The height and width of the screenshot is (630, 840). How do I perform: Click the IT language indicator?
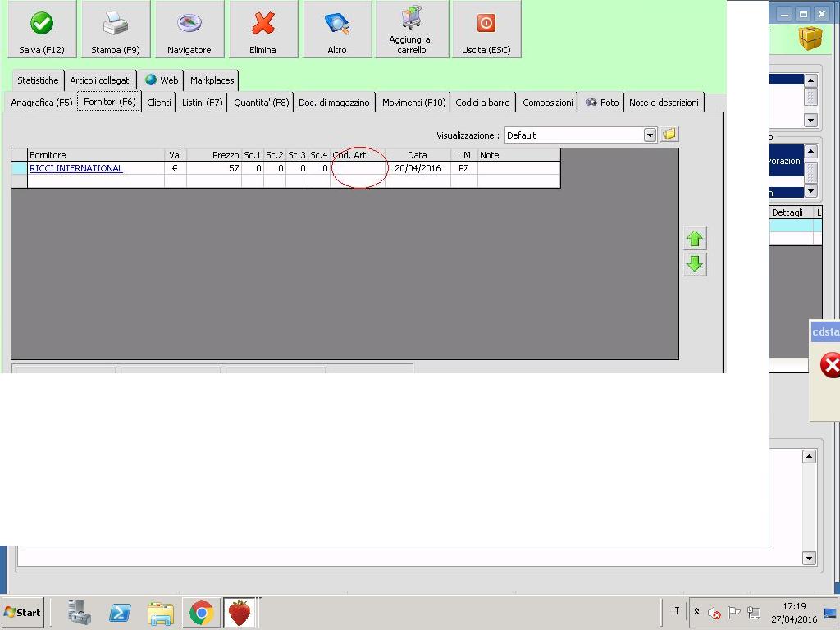[676, 610]
